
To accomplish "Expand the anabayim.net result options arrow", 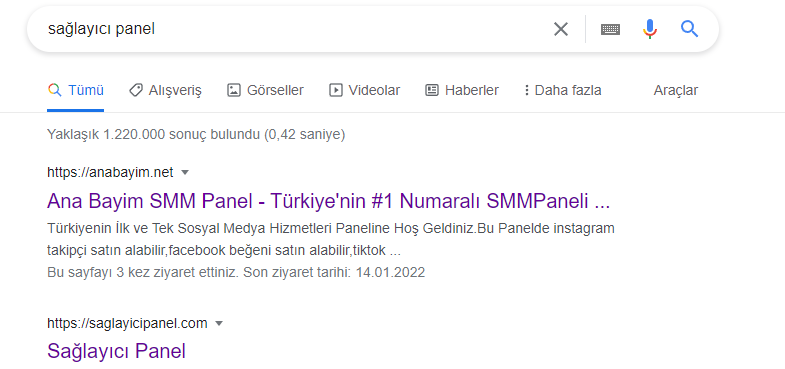I will 185,173.
